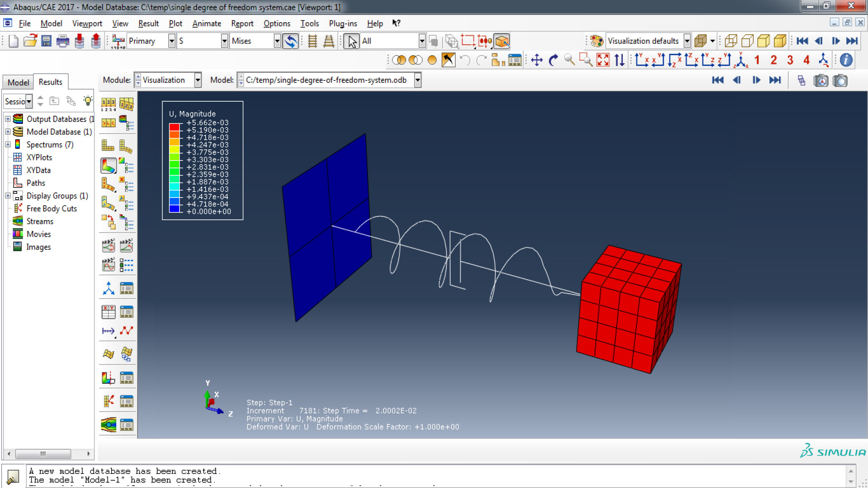Image resolution: width=868 pixels, height=488 pixels.
Task: Toggle the Results tree light bulb filter
Action: (88, 101)
